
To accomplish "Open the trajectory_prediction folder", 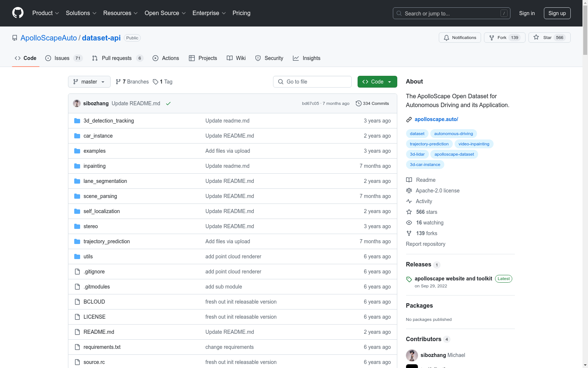I will point(107,241).
